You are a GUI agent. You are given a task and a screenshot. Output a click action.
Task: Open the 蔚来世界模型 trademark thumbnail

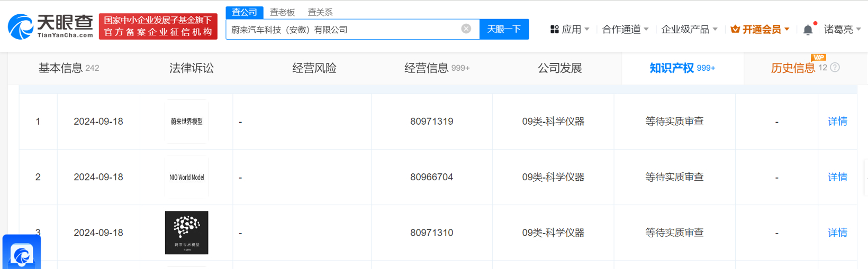click(186, 122)
